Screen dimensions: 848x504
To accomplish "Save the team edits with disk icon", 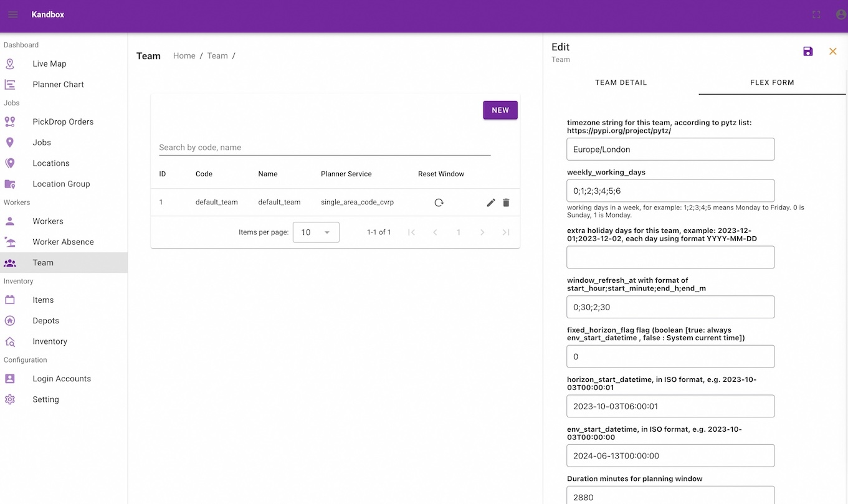I will click(x=808, y=52).
